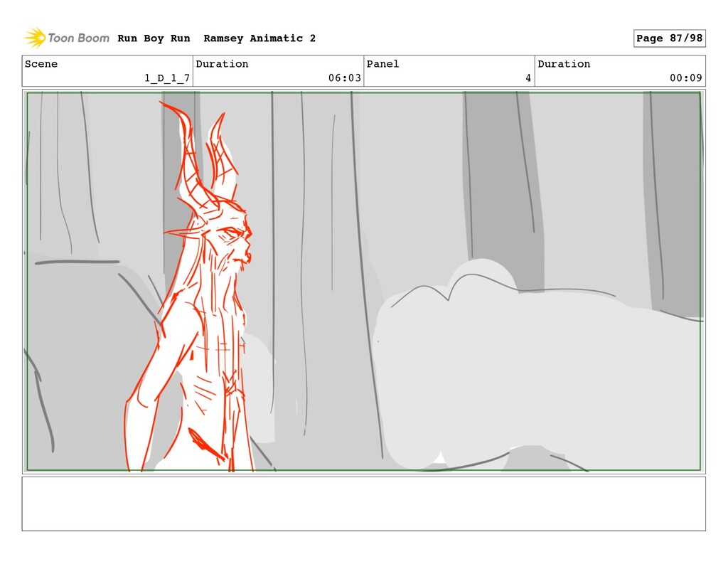Click the 'Scene' header label
The height and width of the screenshot is (564, 728).
[x=41, y=64]
